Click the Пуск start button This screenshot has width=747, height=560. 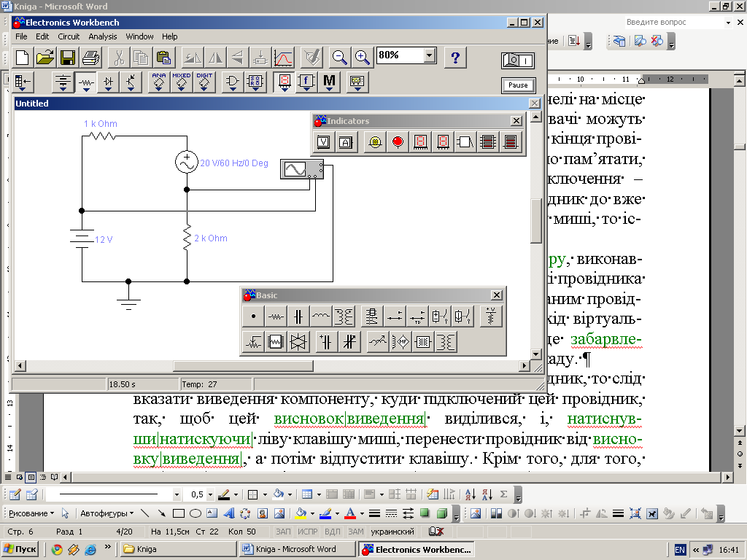[20, 549]
